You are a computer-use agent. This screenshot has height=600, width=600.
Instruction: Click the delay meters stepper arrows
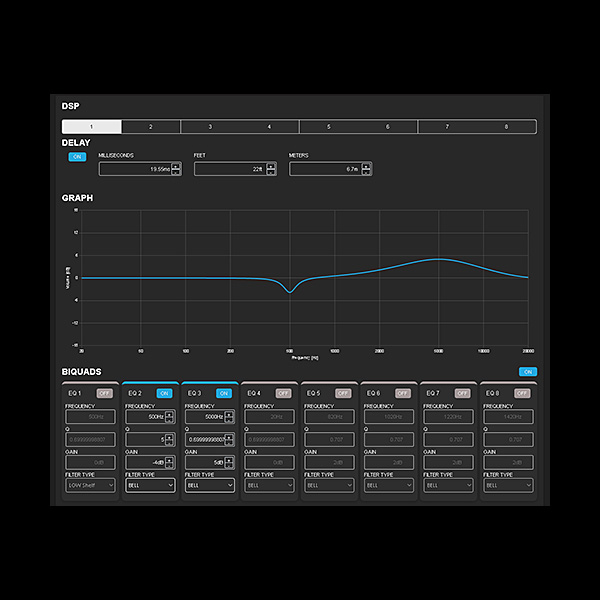coord(367,169)
